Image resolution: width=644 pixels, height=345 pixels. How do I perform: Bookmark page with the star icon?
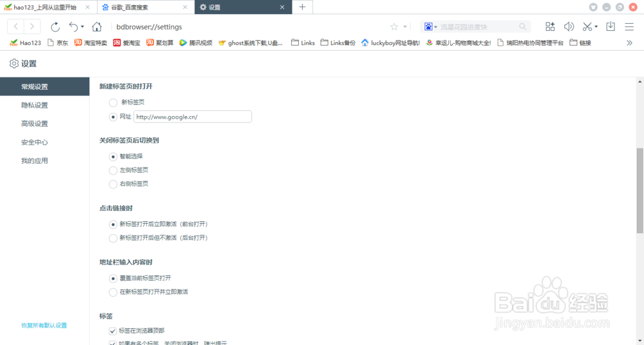tap(394, 26)
